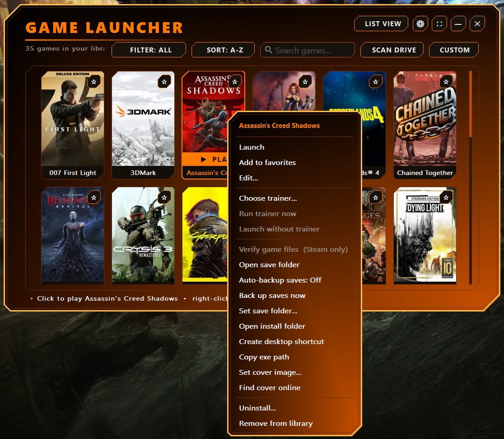Favorite star on 3DMark cover
The image size is (504, 439).
(x=164, y=82)
